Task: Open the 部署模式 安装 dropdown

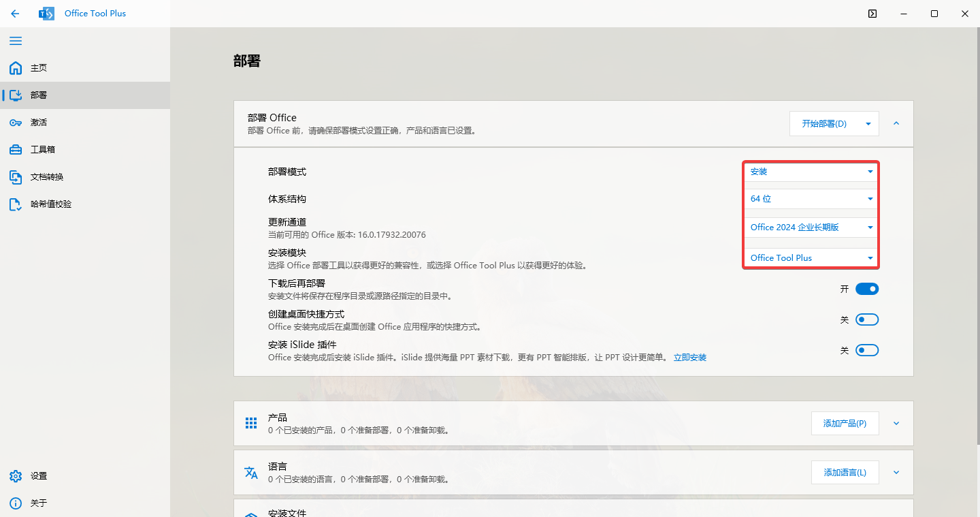Action: (x=810, y=172)
